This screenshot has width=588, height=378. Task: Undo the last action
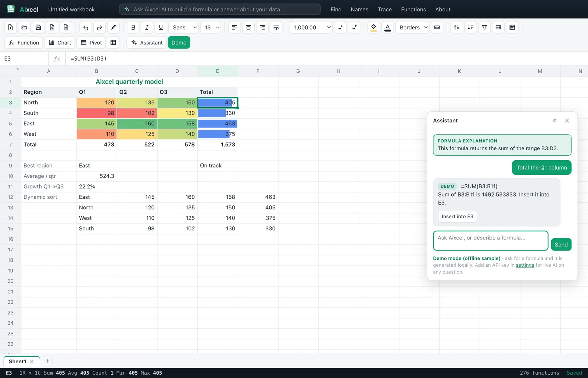point(86,28)
